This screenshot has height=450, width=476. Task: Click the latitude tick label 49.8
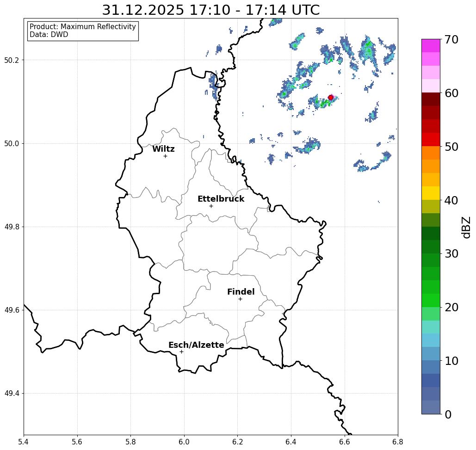click(x=12, y=227)
